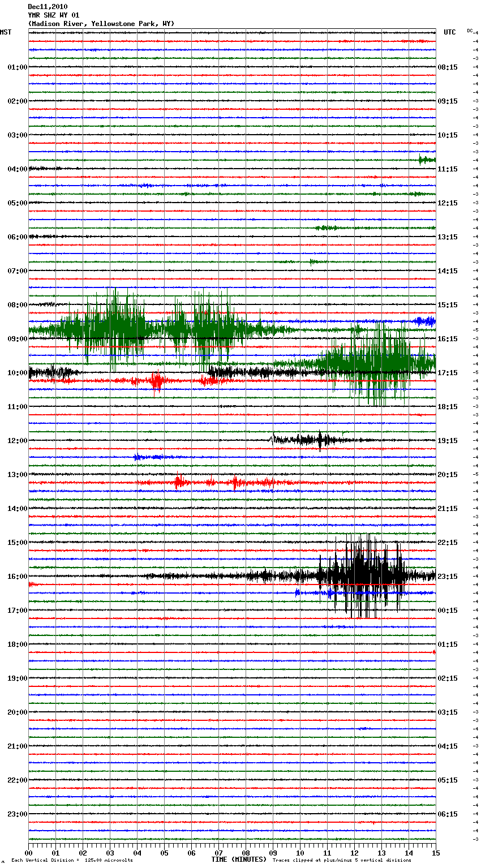Click the TIME (MINUTES) axis title
481x868 pixels.
coord(239,860)
